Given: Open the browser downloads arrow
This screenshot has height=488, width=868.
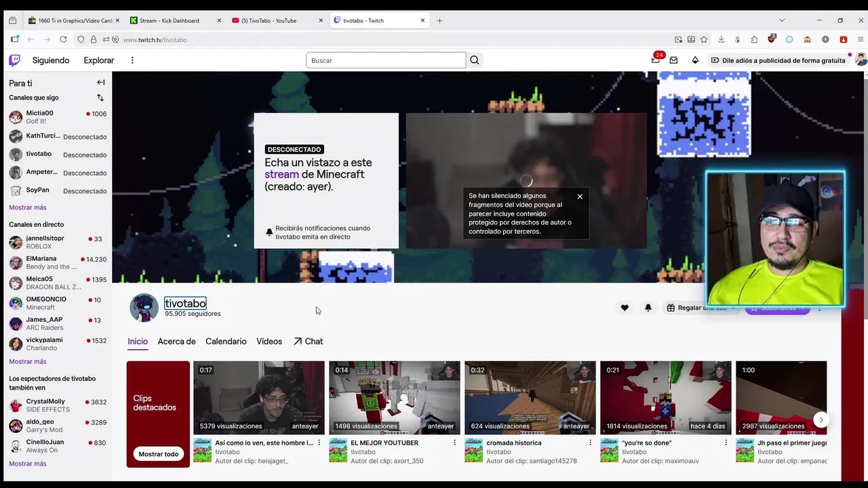Looking at the screenshot, I should (x=721, y=39).
